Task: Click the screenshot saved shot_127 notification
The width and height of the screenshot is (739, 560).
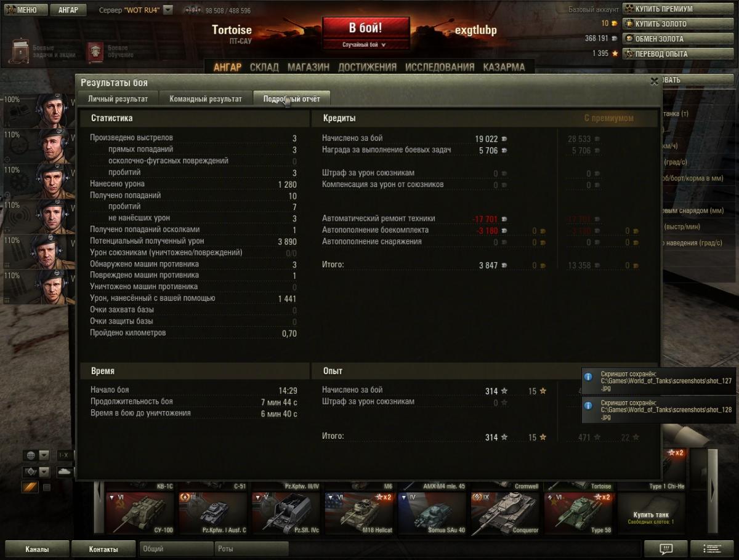Action: (658, 382)
